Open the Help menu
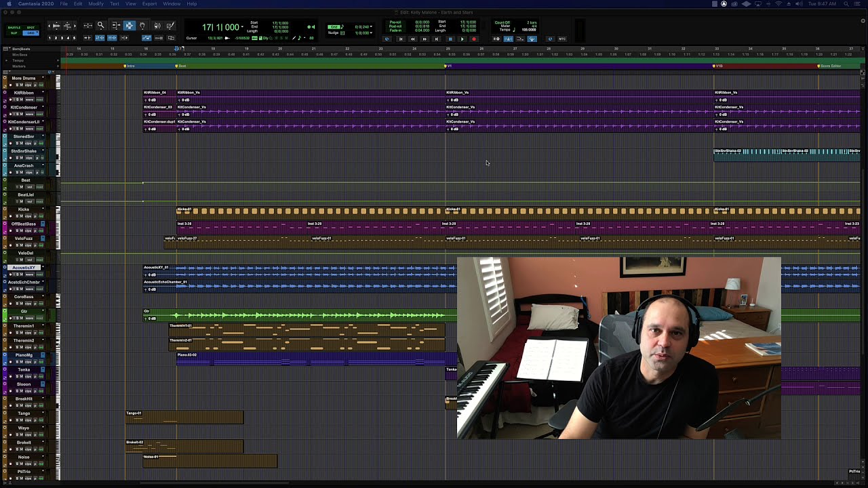 click(x=192, y=4)
